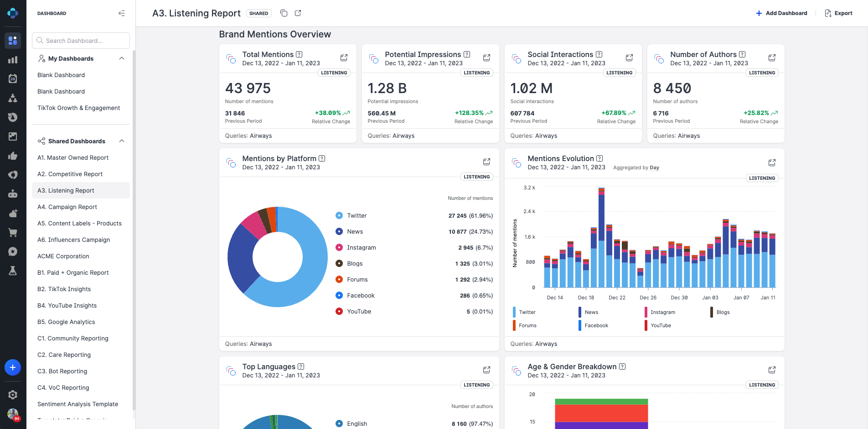Open the B2. TikTok Insights dashboard
Image resolution: width=868 pixels, height=429 pixels.
(x=63, y=289)
